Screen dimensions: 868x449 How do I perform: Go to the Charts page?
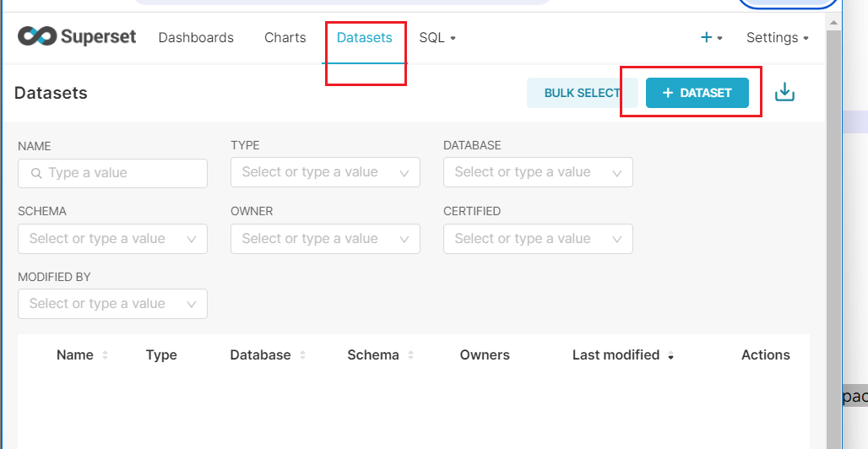pos(285,38)
